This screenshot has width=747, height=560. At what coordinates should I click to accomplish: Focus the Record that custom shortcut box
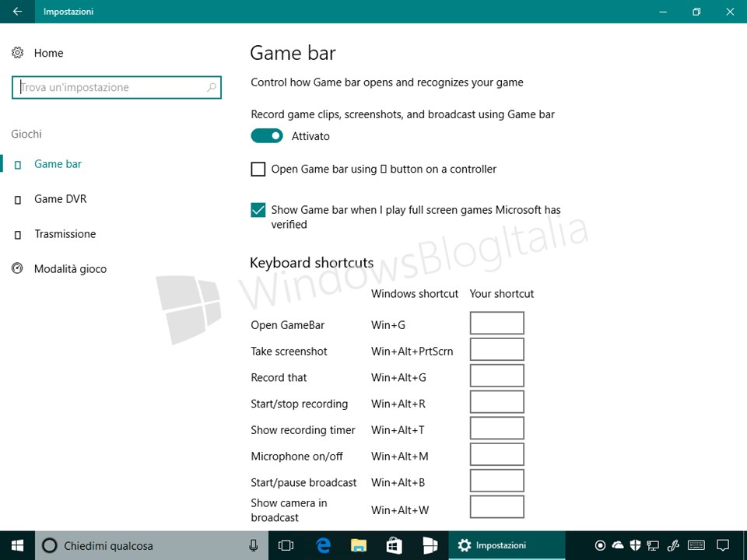tap(497, 376)
